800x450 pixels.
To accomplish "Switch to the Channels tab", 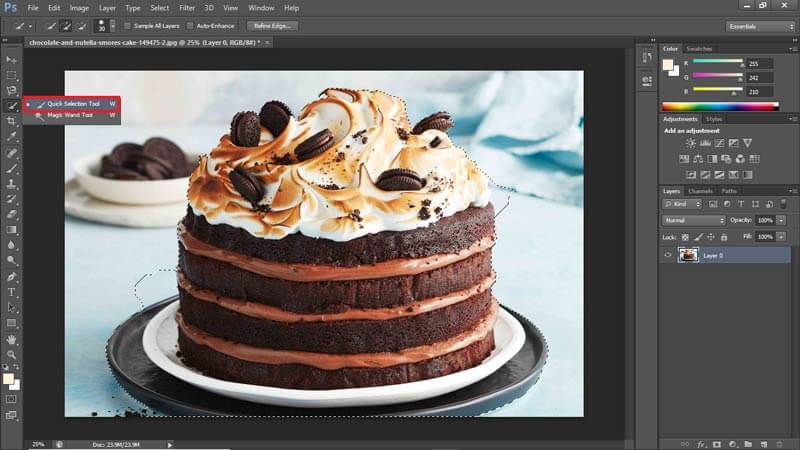I will coord(700,191).
